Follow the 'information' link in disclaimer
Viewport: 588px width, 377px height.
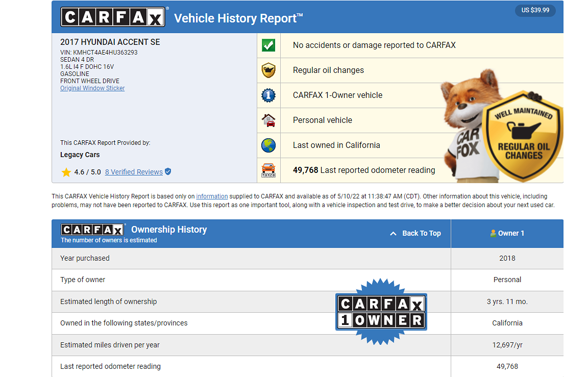(212, 196)
